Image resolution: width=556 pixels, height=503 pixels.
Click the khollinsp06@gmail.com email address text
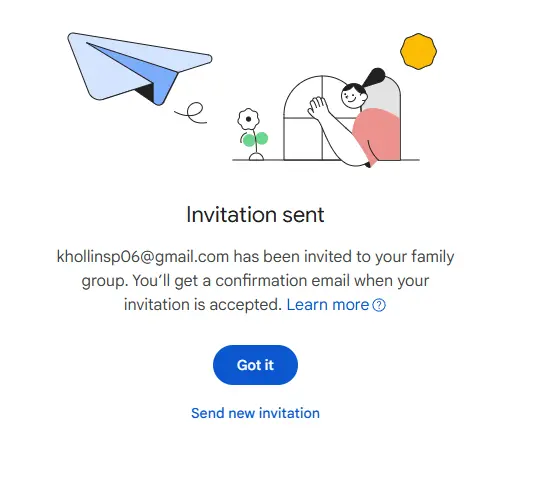tap(143, 257)
